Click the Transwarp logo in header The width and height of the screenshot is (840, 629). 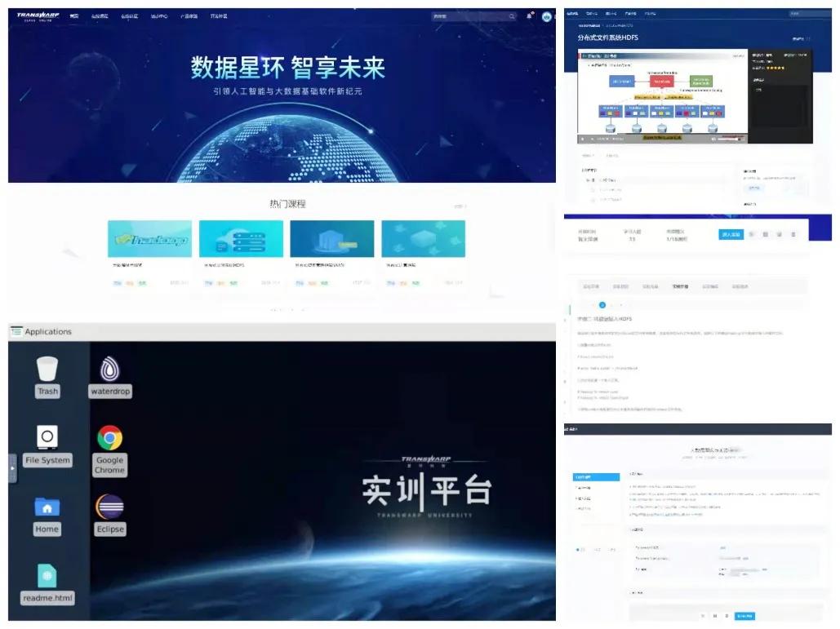pyautogui.click(x=38, y=16)
